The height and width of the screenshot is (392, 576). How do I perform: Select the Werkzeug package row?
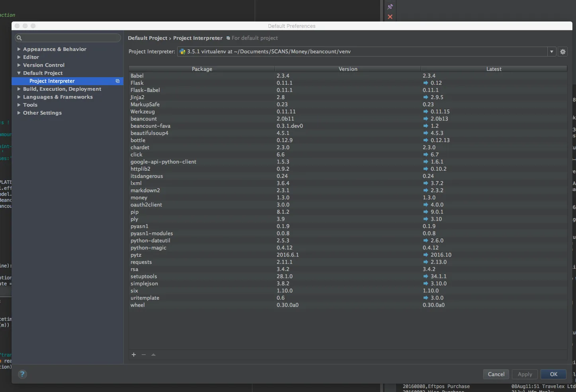point(348,111)
